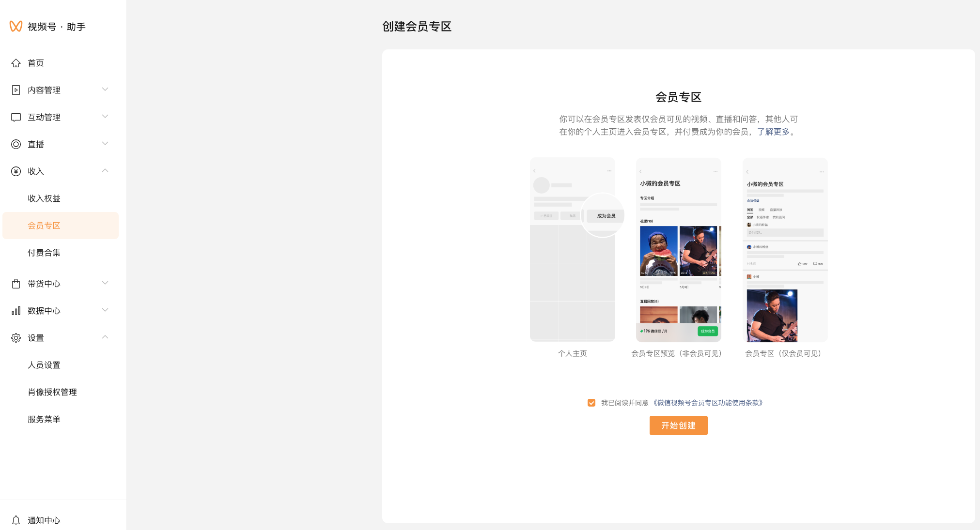Expand the 内容管理 chevron
980x530 pixels.
[x=105, y=90]
